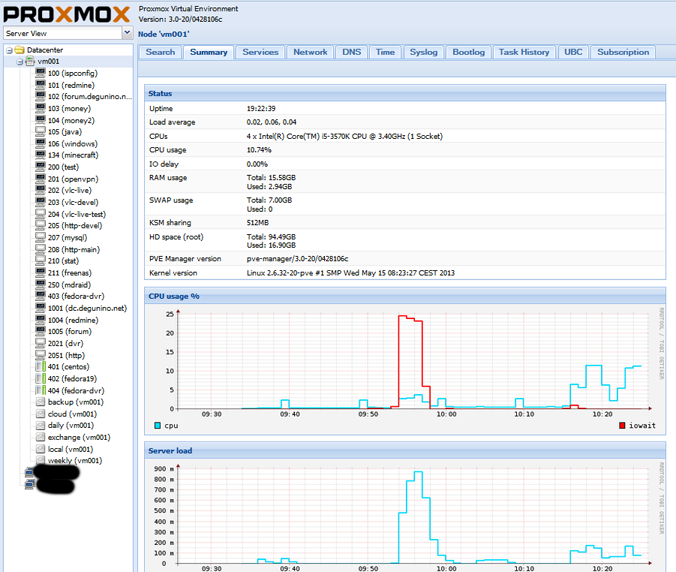Select 204 (vlc-live-test) in the tree
This screenshot has width=676, height=572.
(77, 214)
